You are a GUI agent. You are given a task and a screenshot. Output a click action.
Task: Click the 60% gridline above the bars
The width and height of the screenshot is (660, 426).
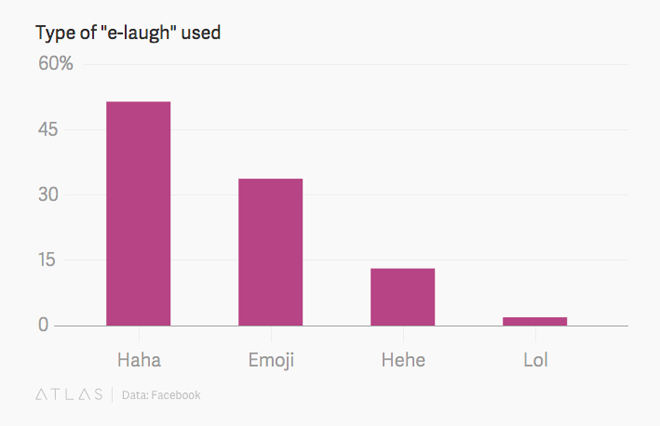pos(356,64)
